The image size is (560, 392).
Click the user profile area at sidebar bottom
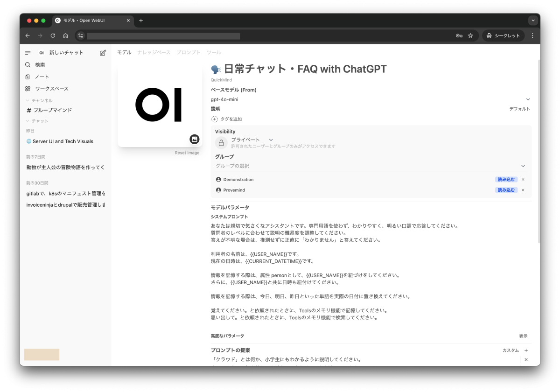pyautogui.click(x=42, y=355)
